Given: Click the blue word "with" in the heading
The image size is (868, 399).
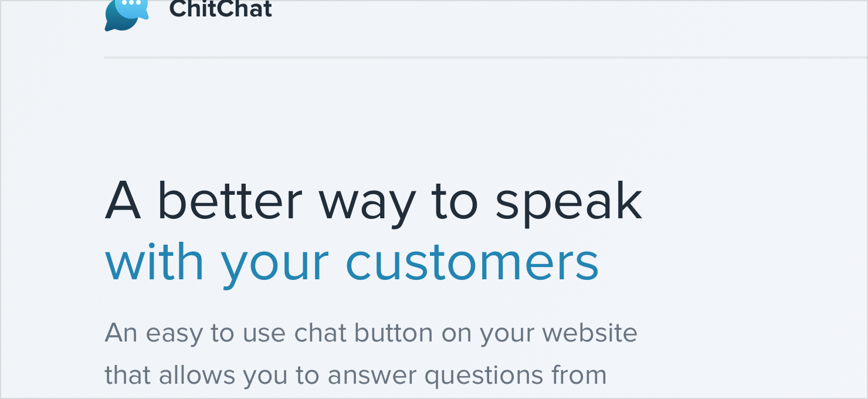Looking at the screenshot, I should (x=154, y=262).
